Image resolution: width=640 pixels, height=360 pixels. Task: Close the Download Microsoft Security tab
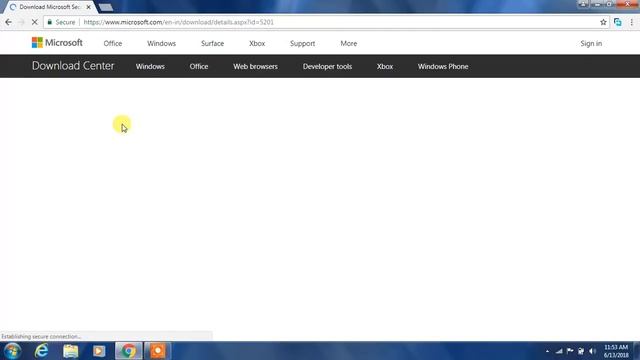tap(89, 7)
